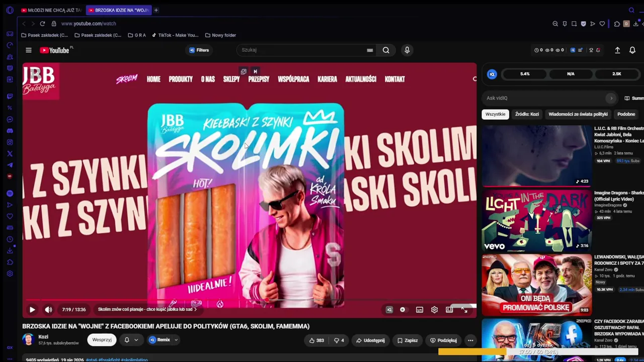Take a snapshot with the browser toolbar
This screenshot has height=362, width=644.
[574, 24]
